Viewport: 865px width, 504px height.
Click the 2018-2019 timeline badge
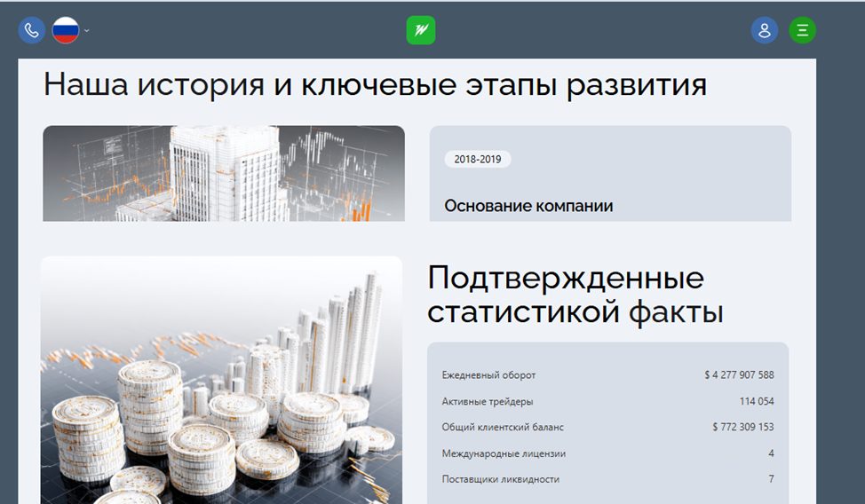click(478, 160)
